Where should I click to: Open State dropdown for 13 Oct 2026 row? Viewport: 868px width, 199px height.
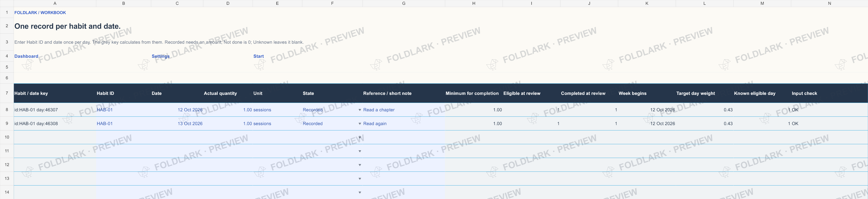(x=360, y=124)
